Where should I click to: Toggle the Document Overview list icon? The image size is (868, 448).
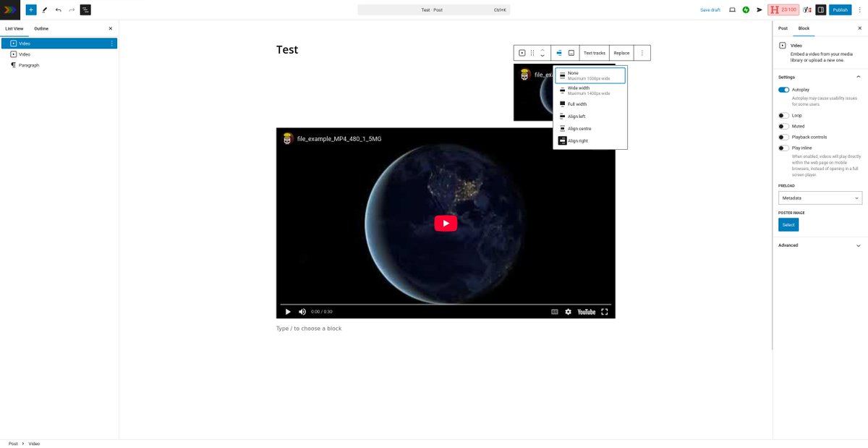85,9
